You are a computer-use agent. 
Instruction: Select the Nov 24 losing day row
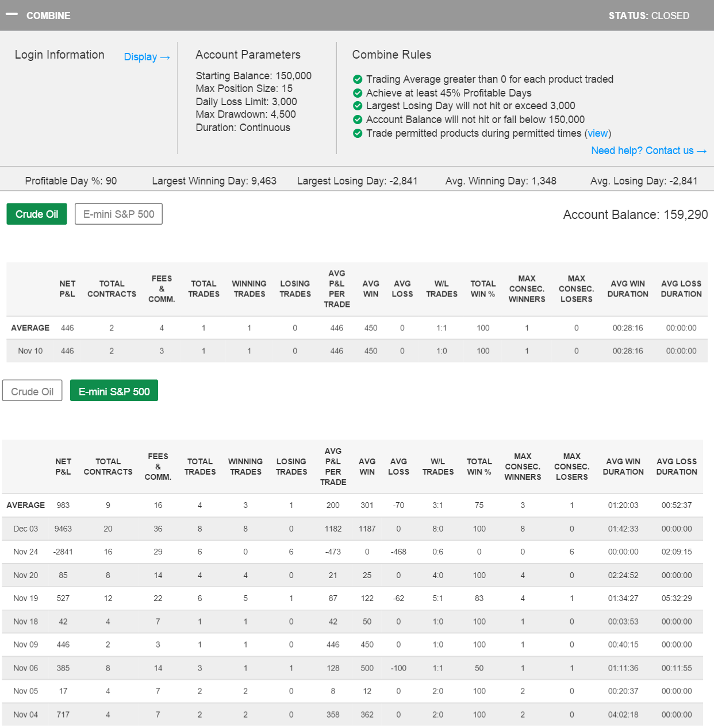coord(26,552)
